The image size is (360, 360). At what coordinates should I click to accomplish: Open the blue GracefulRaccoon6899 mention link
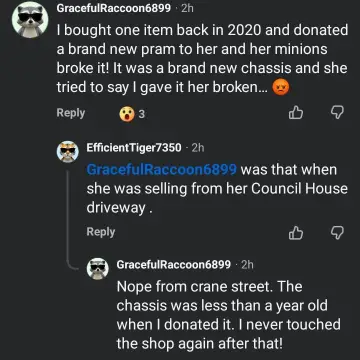161,170
